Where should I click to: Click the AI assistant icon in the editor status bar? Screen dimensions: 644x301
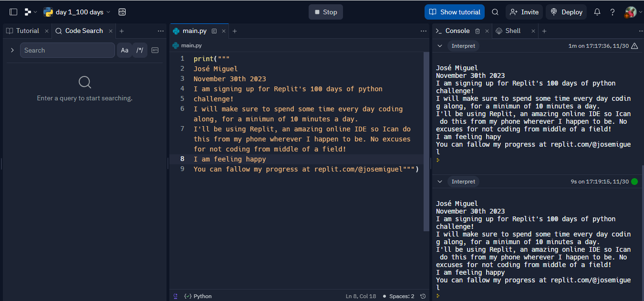[x=175, y=296]
